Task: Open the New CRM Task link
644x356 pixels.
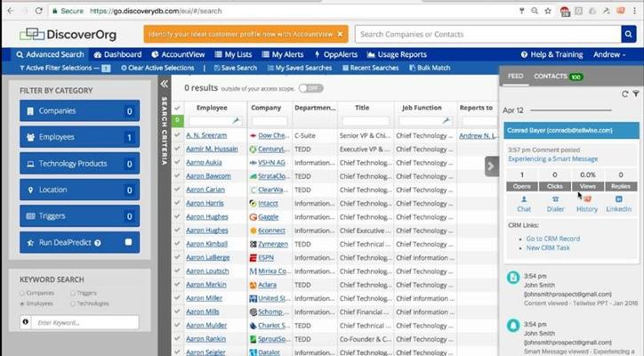Action: (548, 247)
